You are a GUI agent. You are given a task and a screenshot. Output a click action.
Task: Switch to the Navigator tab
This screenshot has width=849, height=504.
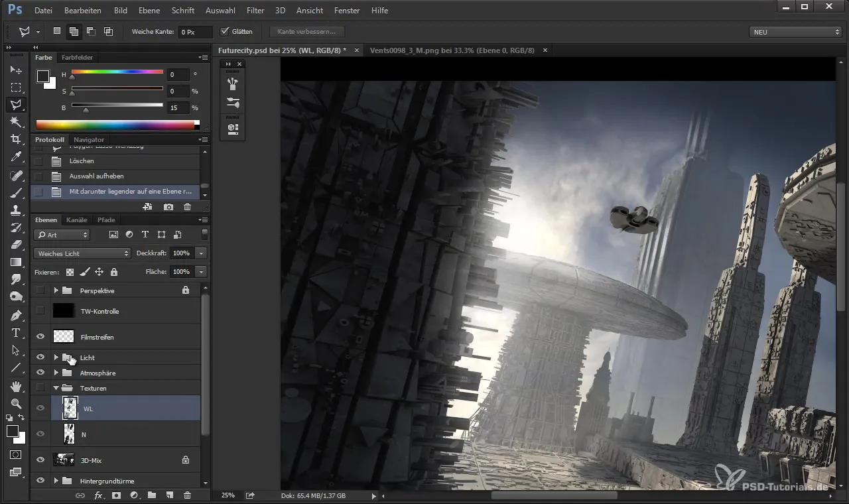click(89, 140)
